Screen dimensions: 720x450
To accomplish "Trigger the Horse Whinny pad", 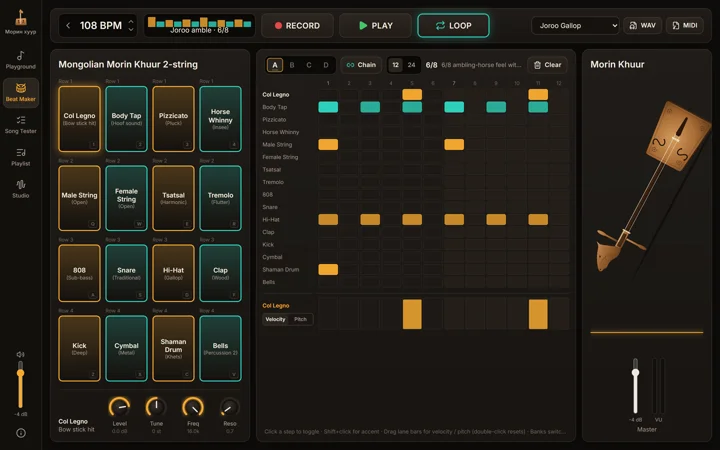I will click(x=220, y=119).
